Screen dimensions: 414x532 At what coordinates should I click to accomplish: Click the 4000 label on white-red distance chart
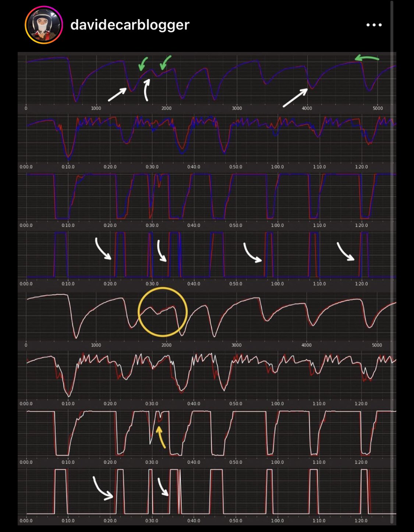(307, 345)
